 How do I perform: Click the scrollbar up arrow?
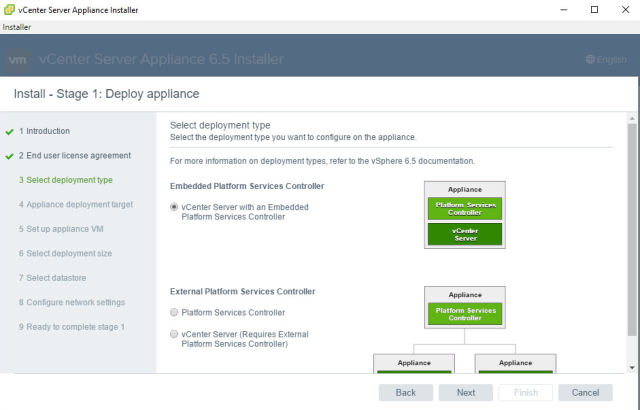pyautogui.click(x=632, y=119)
